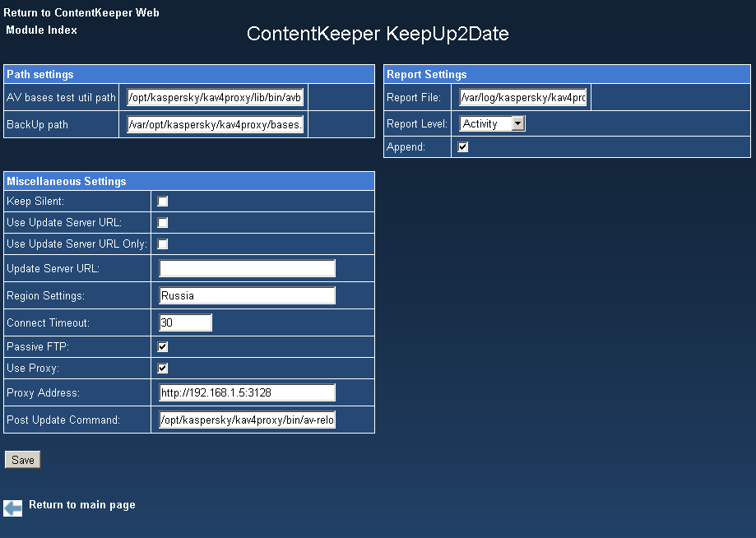
Task: Click the back arrow icon beside Return to main page
Action: point(12,508)
